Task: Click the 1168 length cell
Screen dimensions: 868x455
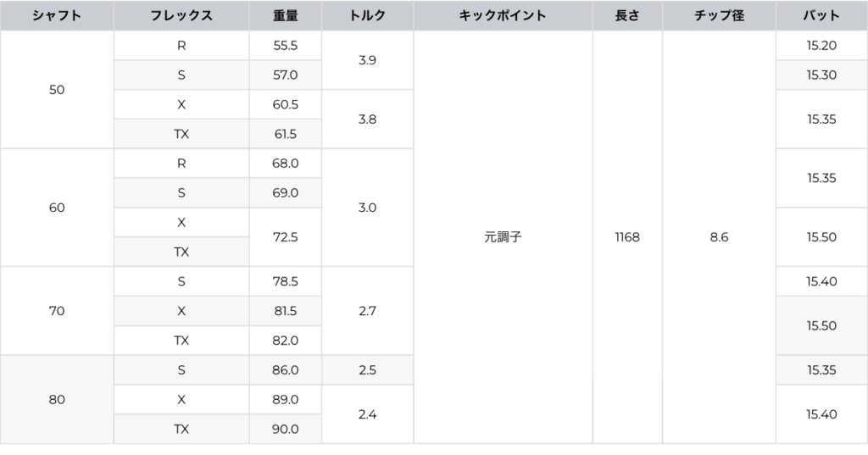Action: coord(627,237)
